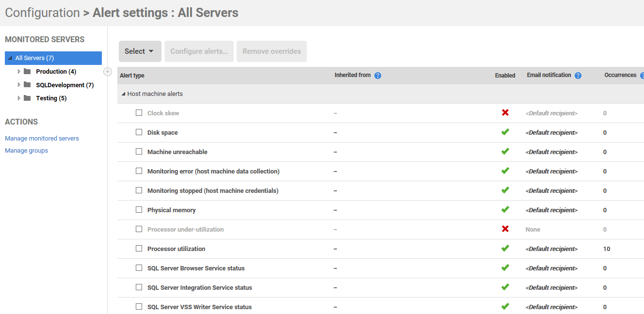Click the Configuration breadcrumb

click(42, 13)
